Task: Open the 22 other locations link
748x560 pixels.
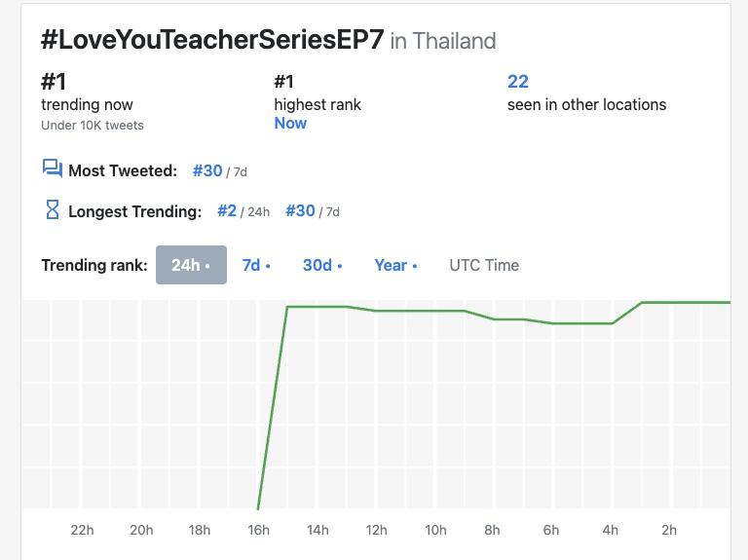Action: pos(518,82)
